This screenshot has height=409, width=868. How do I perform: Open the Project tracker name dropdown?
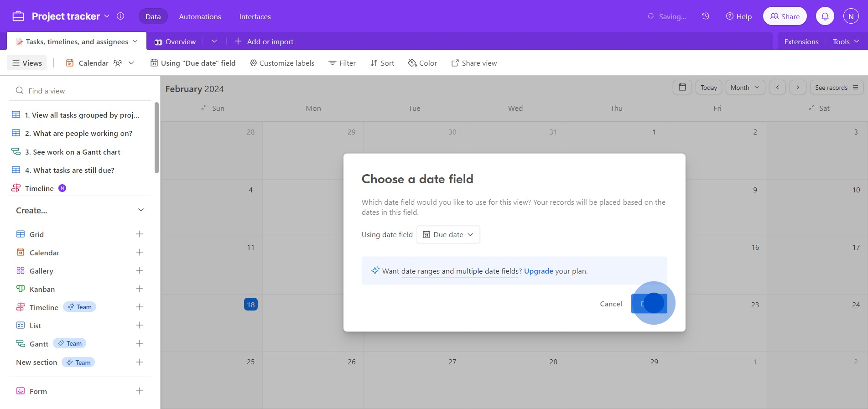tap(107, 16)
